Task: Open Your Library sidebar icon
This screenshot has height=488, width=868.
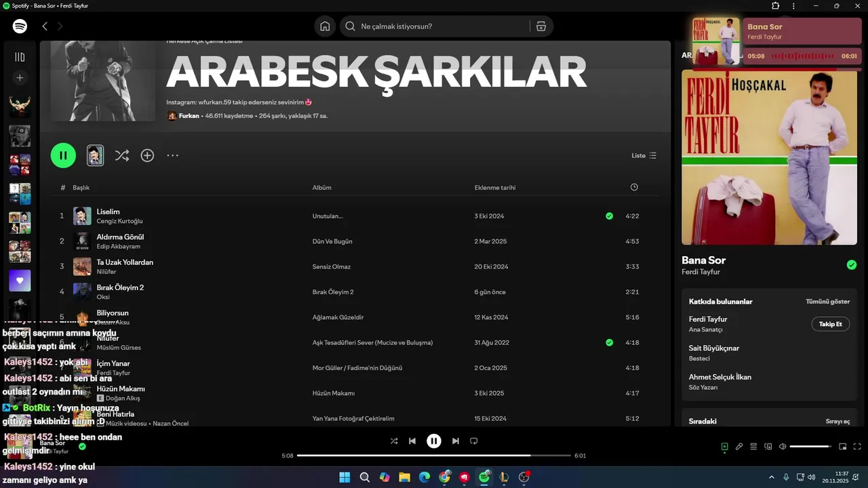Action: click(20, 57)
